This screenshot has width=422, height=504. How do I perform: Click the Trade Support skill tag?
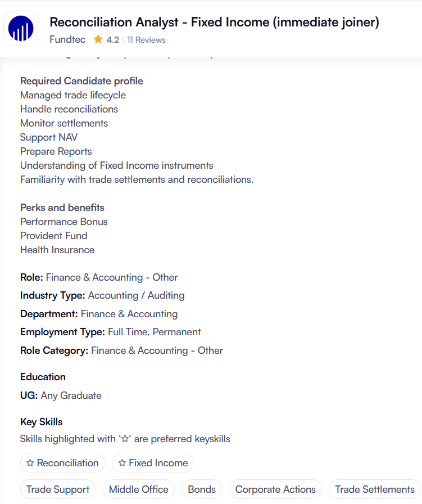coord(58,489)
